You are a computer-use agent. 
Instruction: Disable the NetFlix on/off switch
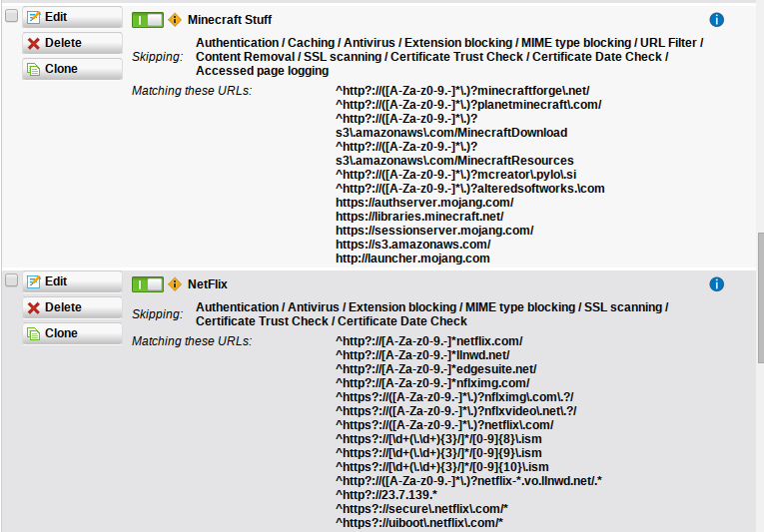click(147, 284)
